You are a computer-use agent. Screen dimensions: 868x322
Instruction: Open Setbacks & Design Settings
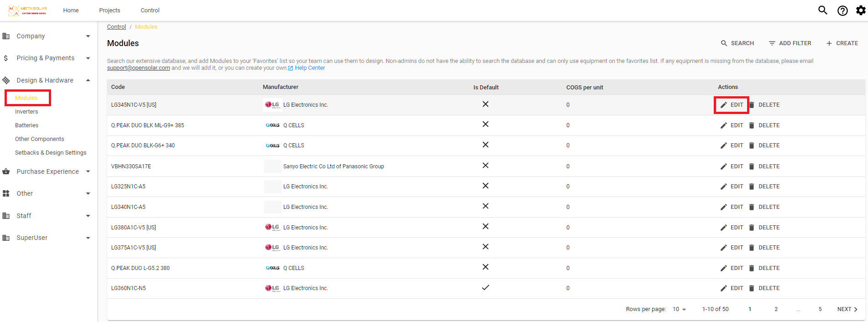tap(51, 153)
